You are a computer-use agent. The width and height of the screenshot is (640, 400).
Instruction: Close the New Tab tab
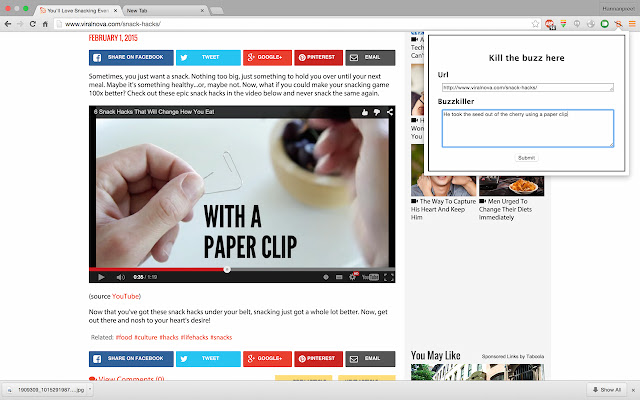click(202, 11)
